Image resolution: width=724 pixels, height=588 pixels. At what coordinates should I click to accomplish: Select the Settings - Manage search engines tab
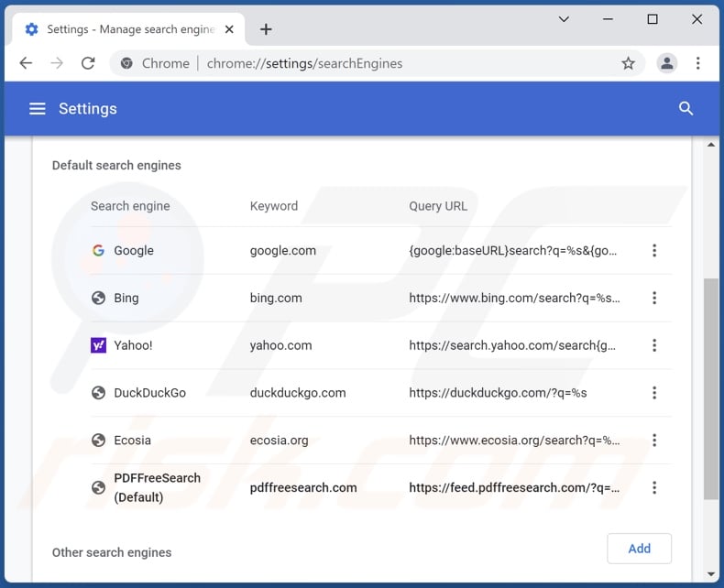(128, 29)
